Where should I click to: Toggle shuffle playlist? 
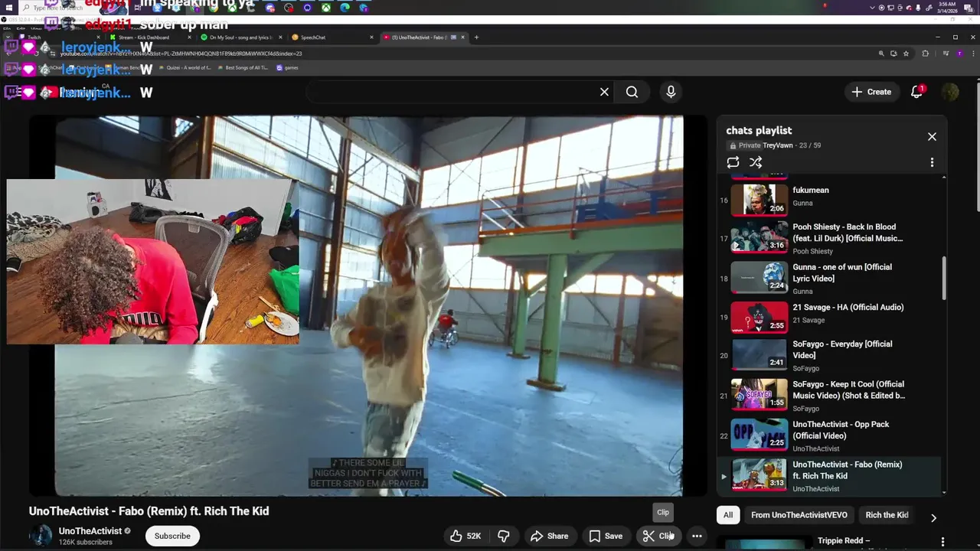point(756,162)
